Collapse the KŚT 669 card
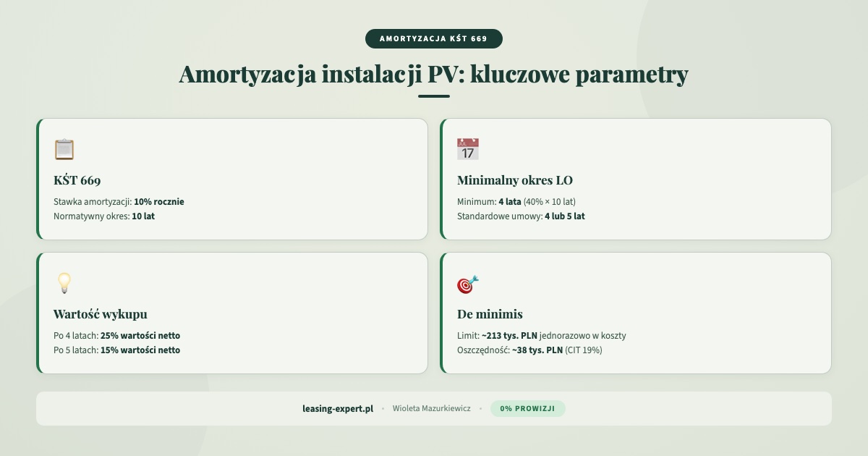Viewport: 868px width, 456px height. pyautogui.click(x=231, y=179)
